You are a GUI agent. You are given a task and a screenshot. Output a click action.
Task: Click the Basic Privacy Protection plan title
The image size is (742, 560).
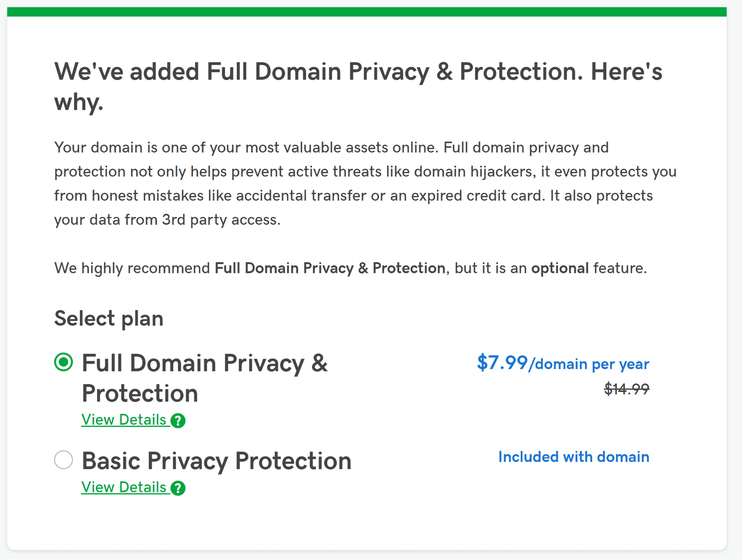(x=216, y=461)
